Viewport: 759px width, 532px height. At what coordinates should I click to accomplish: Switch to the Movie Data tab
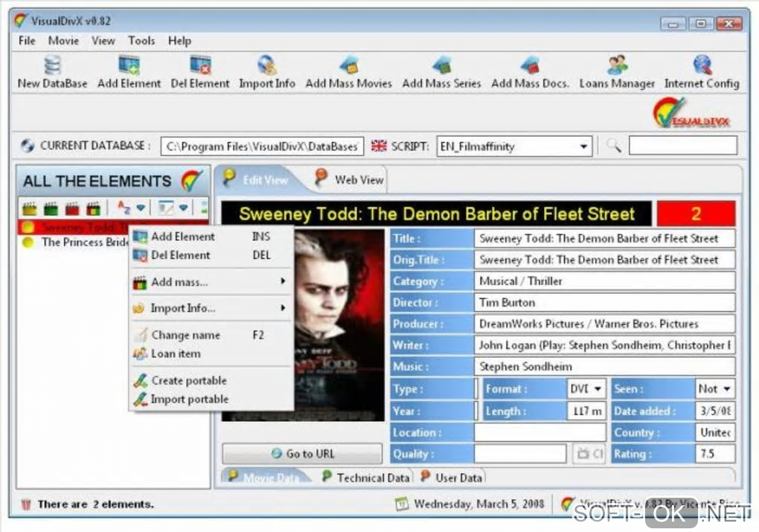pos(264,478)
